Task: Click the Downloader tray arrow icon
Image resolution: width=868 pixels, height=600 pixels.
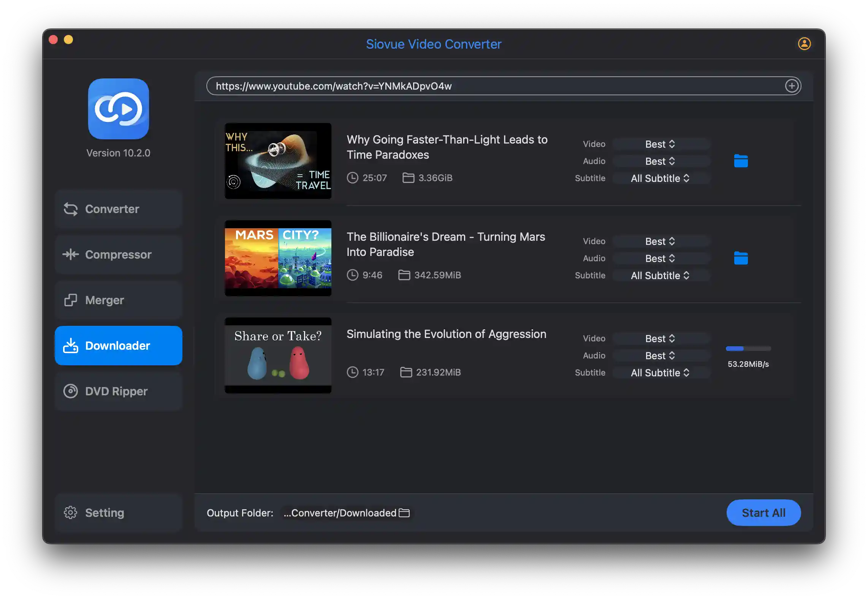Action: (71, 346)
